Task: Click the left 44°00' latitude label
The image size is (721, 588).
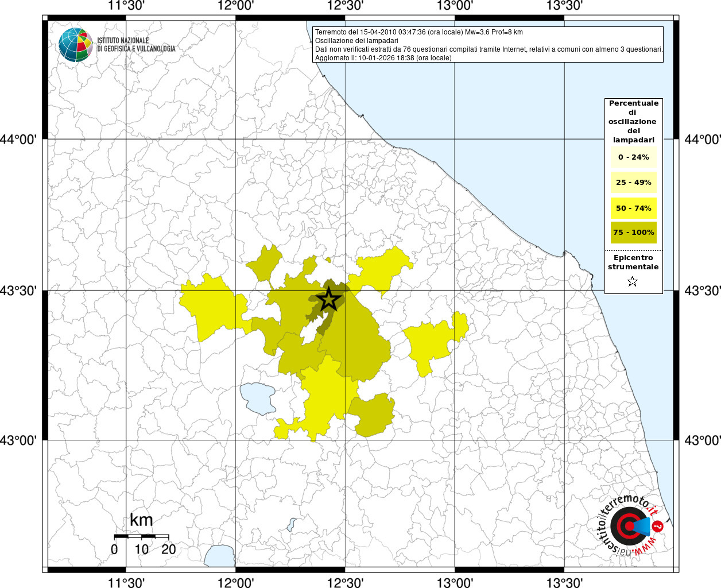Action: click(18, 140)
